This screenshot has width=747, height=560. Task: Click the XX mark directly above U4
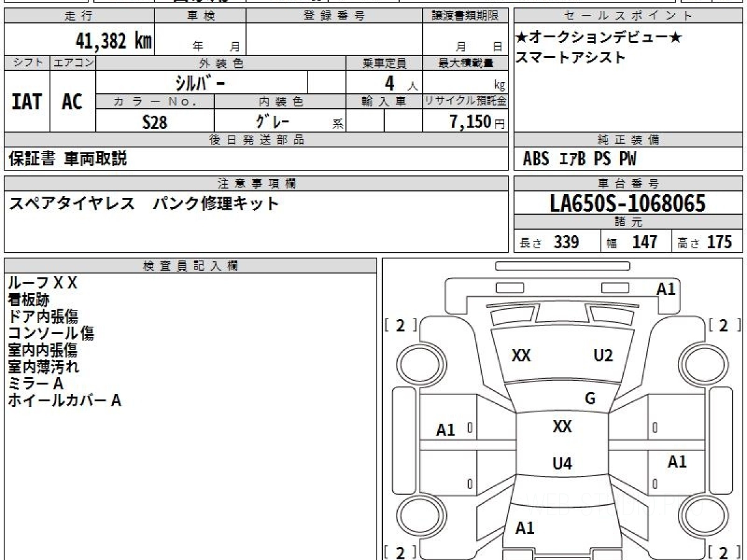click(562, 426)
